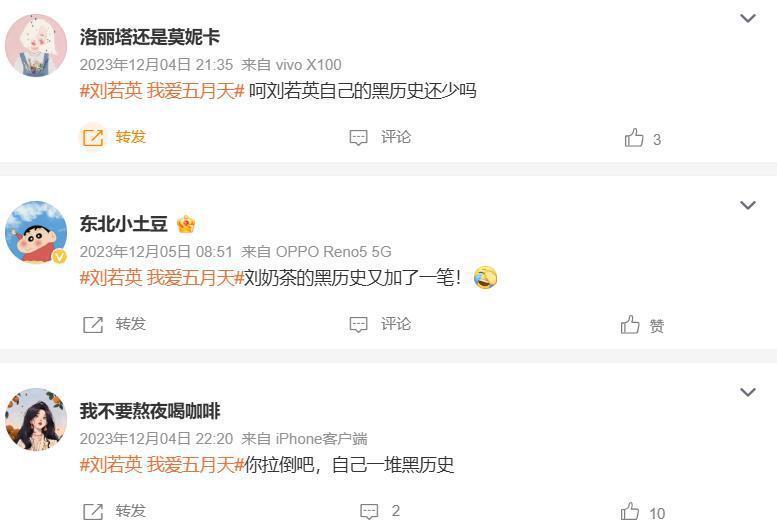This screenshot has width=777, height=520.
Task: Open comment icon on 洛丽塔还是莫妮卡's post
Action: tap(358, 137)
